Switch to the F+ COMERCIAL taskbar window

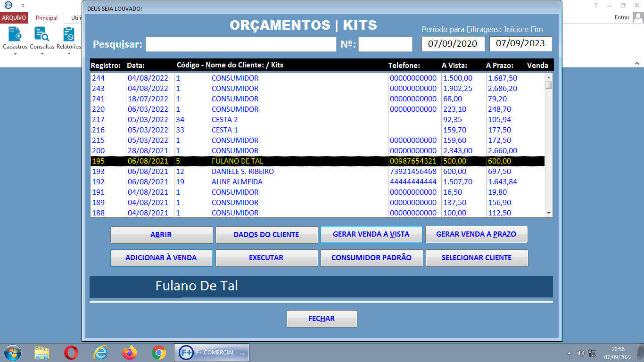tap(211, 352)
